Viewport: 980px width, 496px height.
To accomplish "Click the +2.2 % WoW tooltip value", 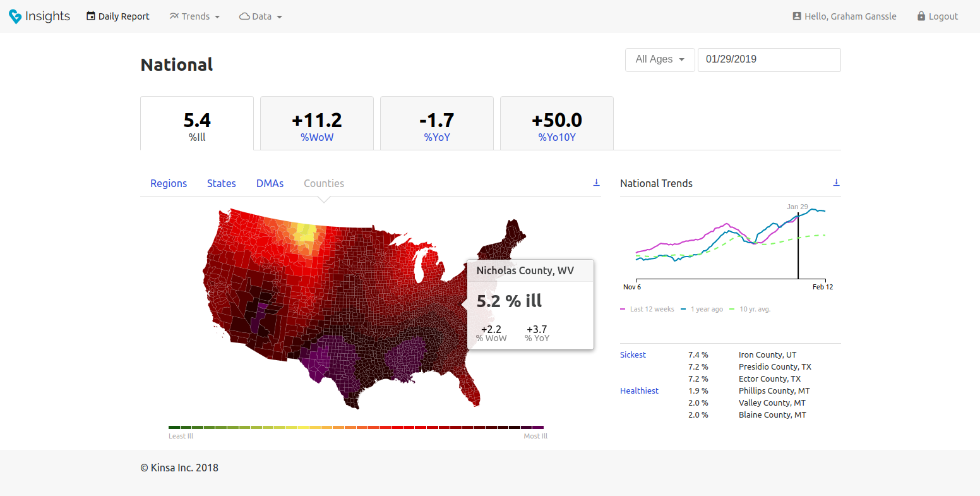I will pyautogui.click(x=491, y=333).
